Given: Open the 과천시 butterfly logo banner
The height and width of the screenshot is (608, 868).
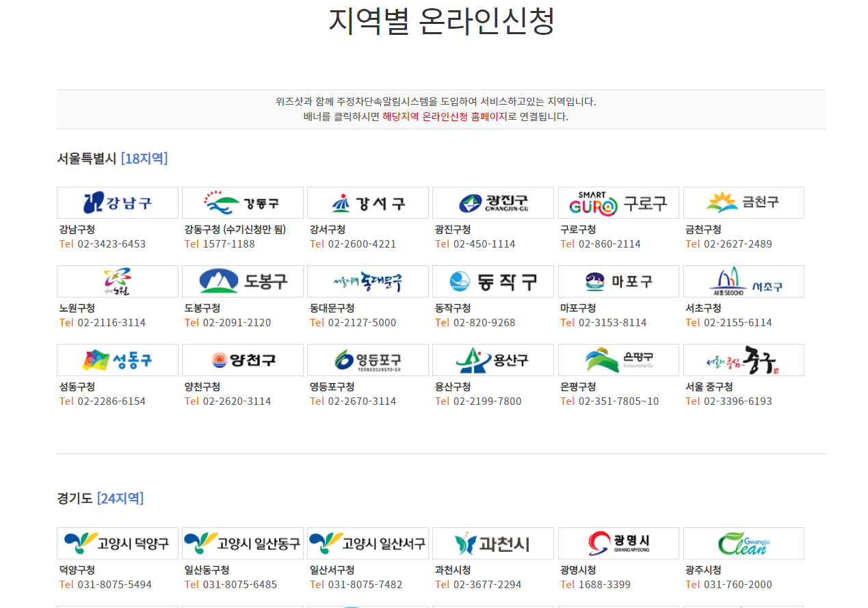Looking at the screenshot, I should coord(493,543).
